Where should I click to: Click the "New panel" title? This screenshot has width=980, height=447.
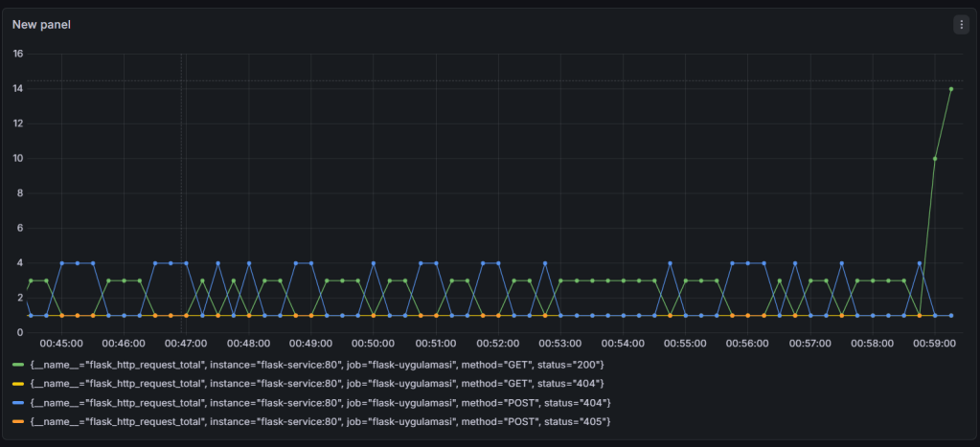[x=41, y=25]
